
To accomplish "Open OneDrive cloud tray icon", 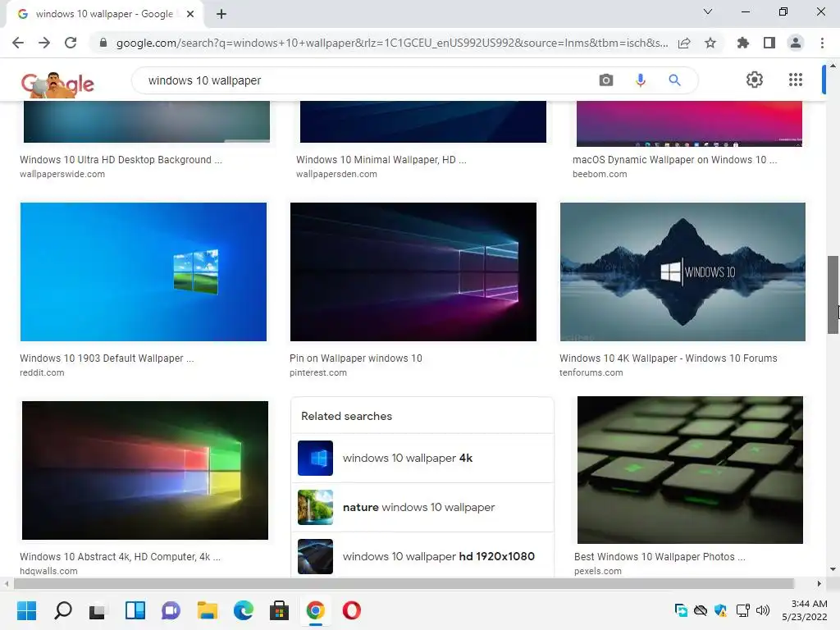I will [701, 610].
